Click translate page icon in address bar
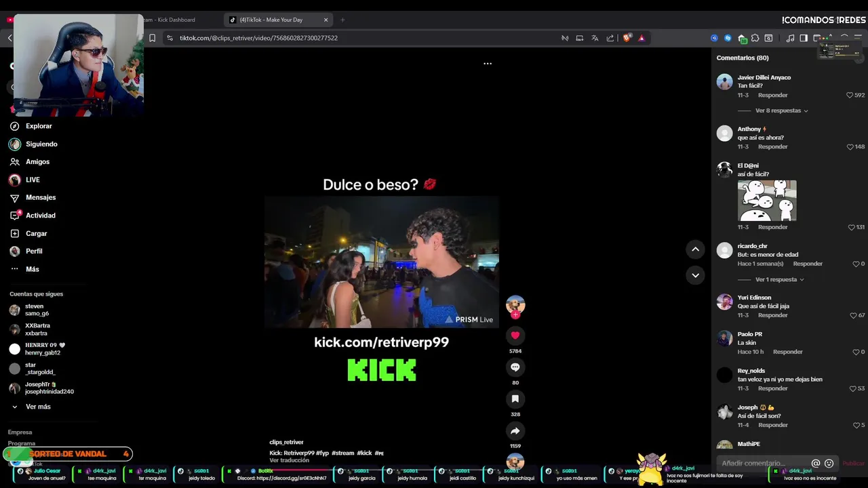The height and width of the screenshot is (488, 868). [x=595, y=38]
